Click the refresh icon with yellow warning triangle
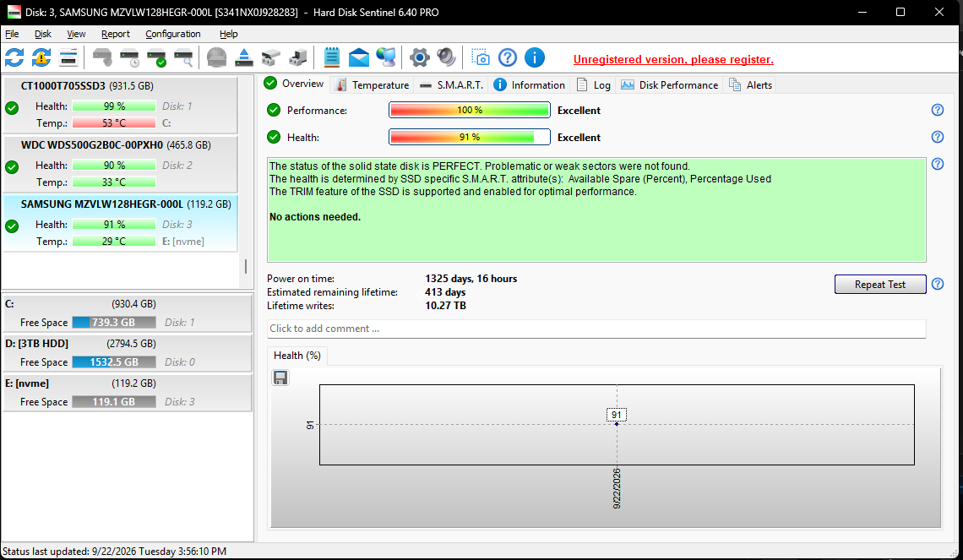This screenshot has height=560, width=963. pyautogui.click(x=41, y=57)
